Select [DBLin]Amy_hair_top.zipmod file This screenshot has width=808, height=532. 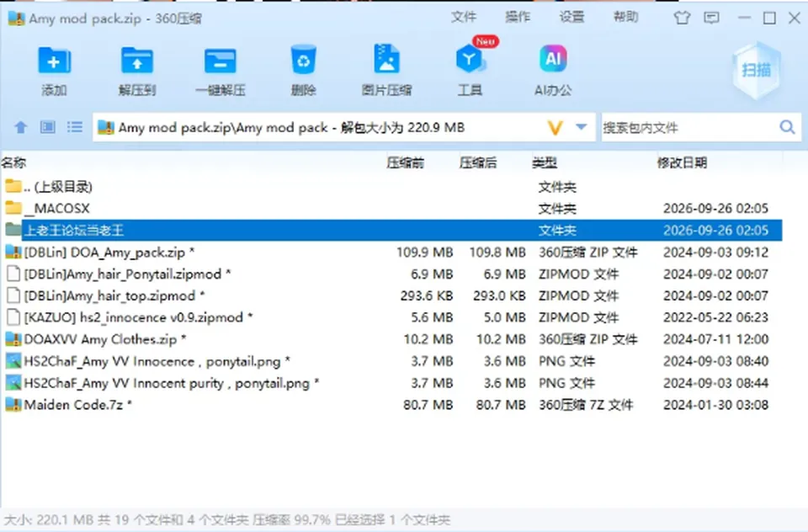pyautogui.click(x=391, y=295)
